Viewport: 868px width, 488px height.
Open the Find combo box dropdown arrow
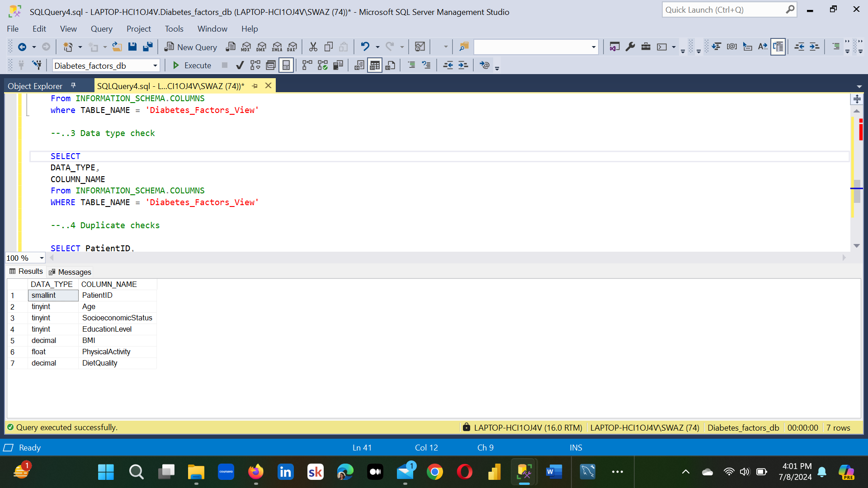pyautogui.click(x=594, y=47)
